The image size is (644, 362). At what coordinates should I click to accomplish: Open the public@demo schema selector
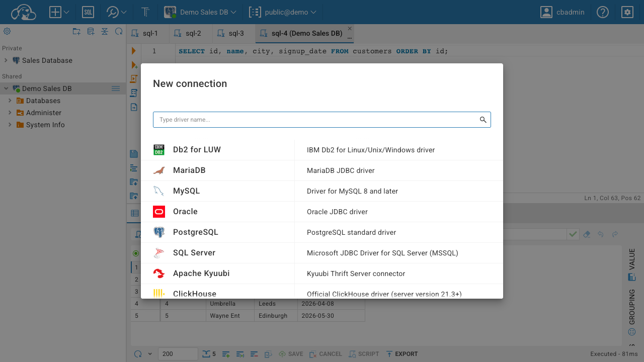tap(283, 12)
